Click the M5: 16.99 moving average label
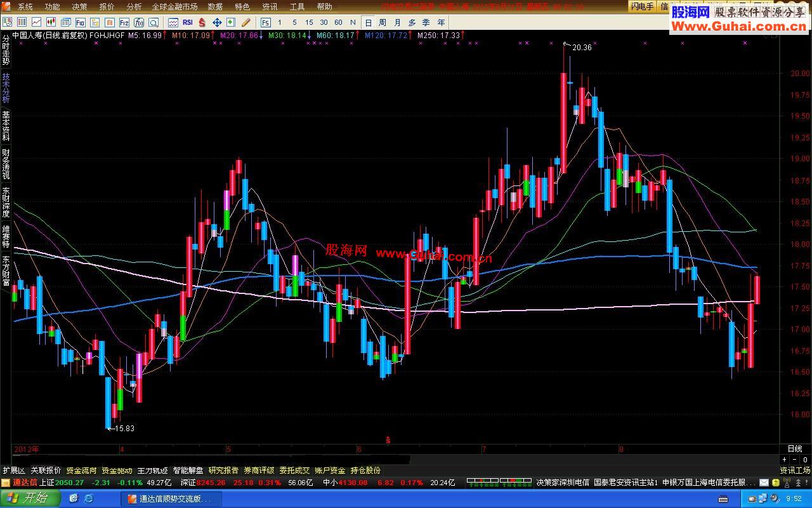This screenshot has width=812, height=508. coord(145,36)
